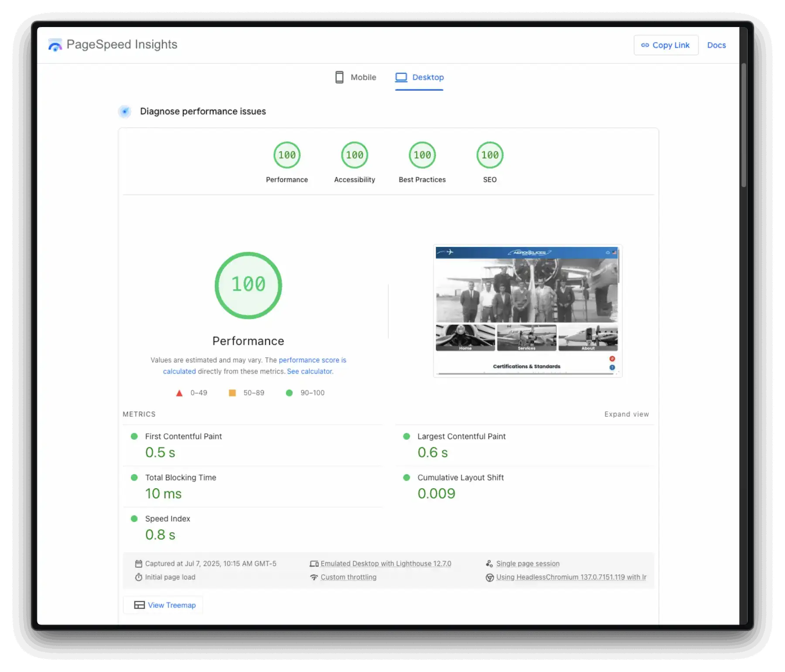The height and width of the screenshot is (672, 785).
Task: Click the PageSpeed Insights logo icon
Action: [55, 45]
